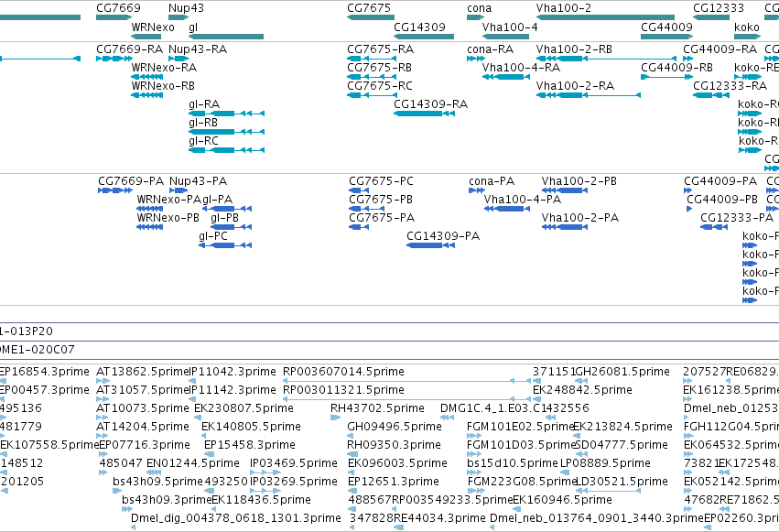Select transcript WRNexo-RA
The width and height of the screenshot is (779, 532).
coord(164,68)
